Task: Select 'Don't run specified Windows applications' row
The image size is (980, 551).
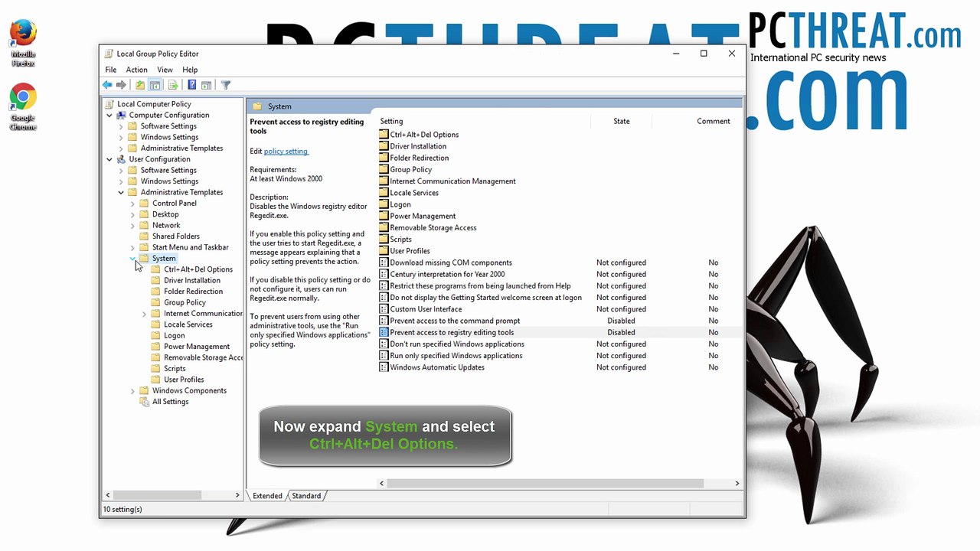Action: (x=560, y=344)
